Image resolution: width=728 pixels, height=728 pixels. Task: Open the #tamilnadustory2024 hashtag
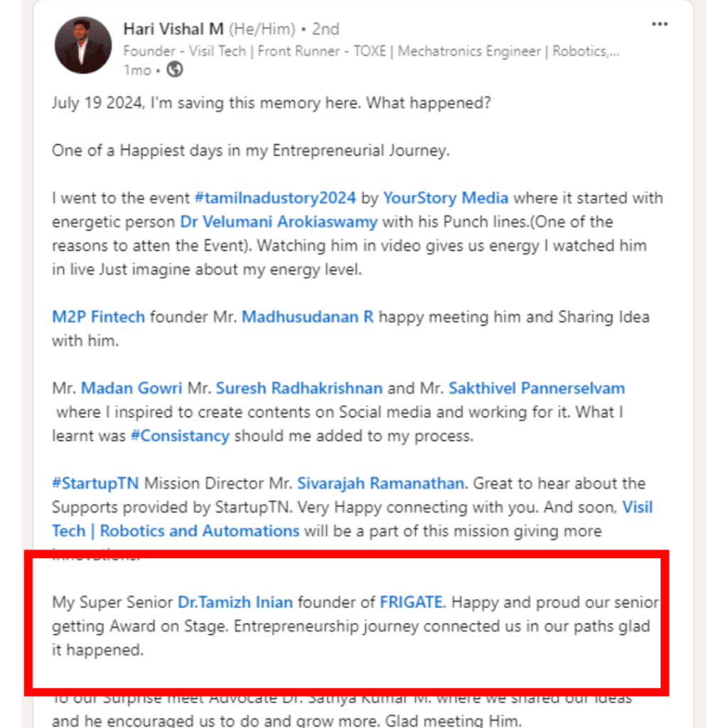(x=275, y=198)
